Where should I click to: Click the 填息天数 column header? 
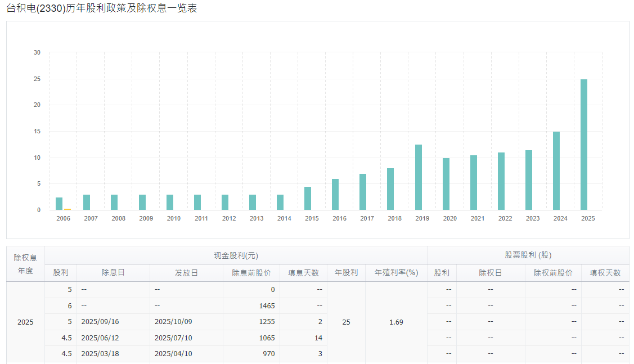coord(303,273)
